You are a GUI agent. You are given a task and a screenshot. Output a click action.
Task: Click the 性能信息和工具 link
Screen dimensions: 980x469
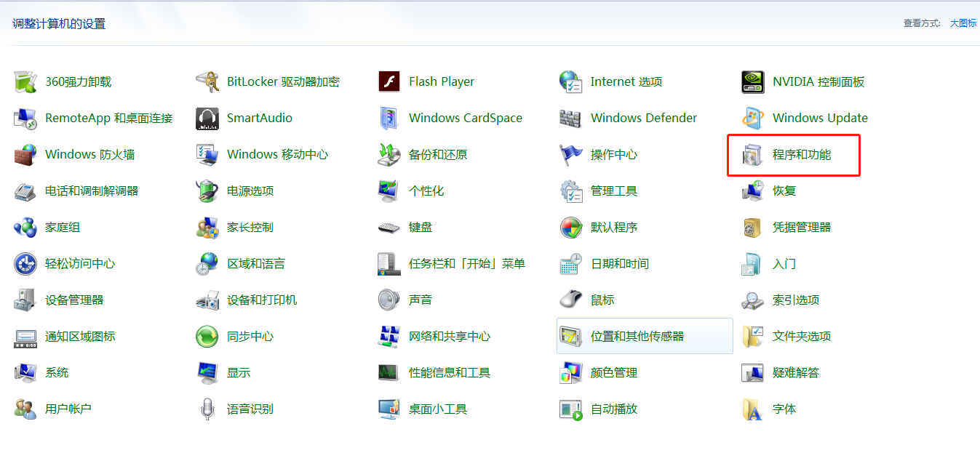[450, 373]
